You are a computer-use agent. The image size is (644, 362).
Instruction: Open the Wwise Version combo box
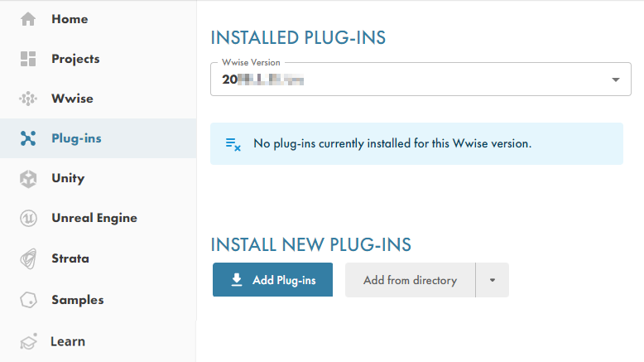click(421, 80)
